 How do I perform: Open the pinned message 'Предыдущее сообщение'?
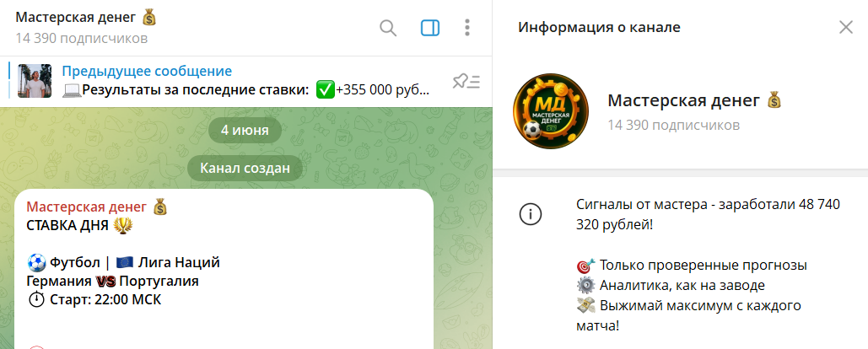(245, 81)
